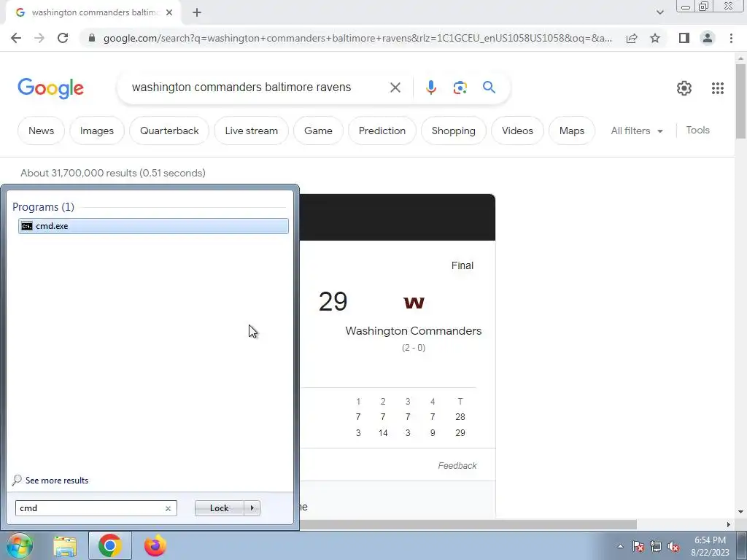747x560 pixels.
Task: Bookmark this tab with the star icon
Action: pyautogui.click(x=655, y=38)
